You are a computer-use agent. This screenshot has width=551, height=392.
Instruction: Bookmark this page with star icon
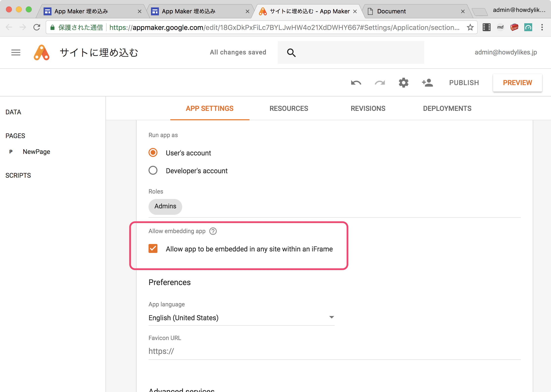click(x=470, y=27)
